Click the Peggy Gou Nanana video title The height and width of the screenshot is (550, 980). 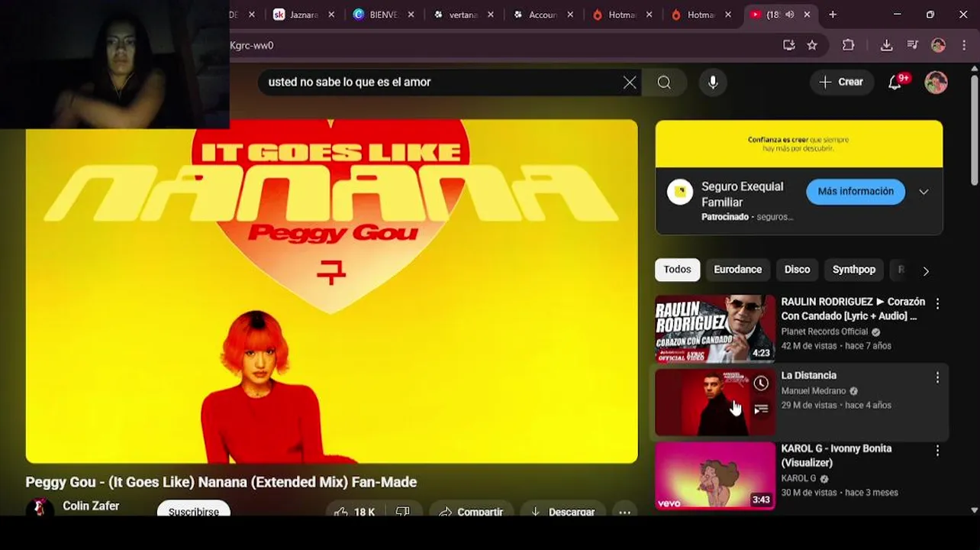pyautogui.click(x=221, y=482)
